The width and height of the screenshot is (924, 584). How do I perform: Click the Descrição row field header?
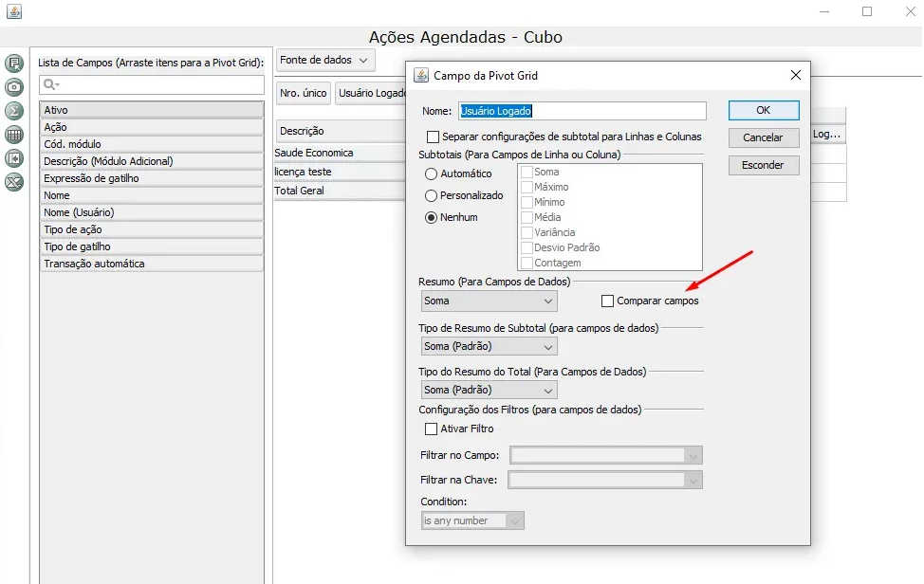340,131
